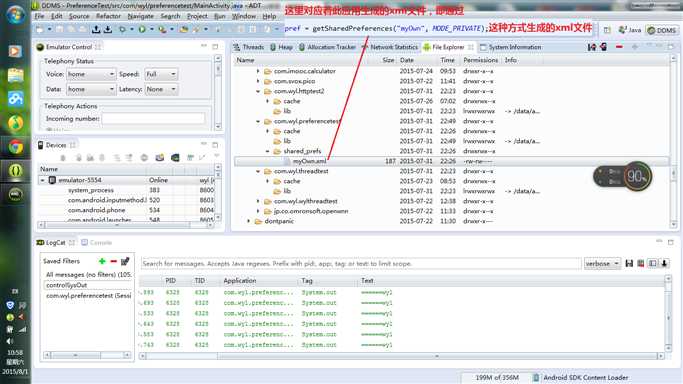Image resolution: width=683 pixels, height=384 pixels.
Task: Open the Voice telephony status dropdown
Action: pos(91,74)
